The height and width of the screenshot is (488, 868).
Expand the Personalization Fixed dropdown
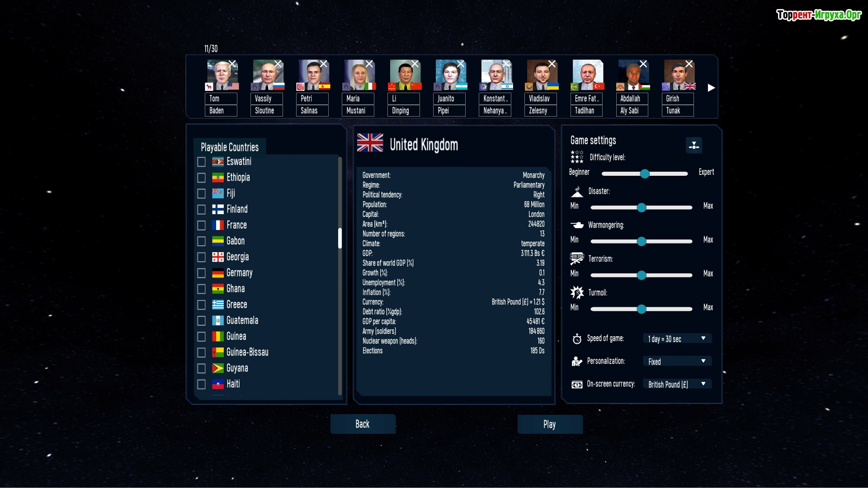677,361
